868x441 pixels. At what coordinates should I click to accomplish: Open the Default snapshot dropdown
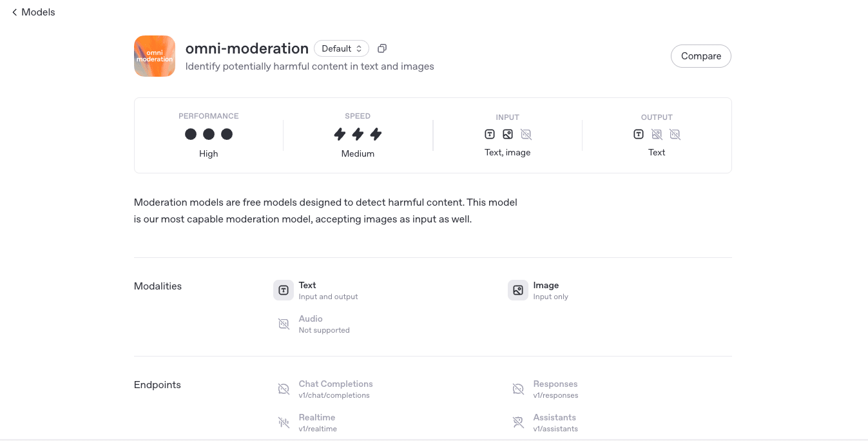point(341,48)
